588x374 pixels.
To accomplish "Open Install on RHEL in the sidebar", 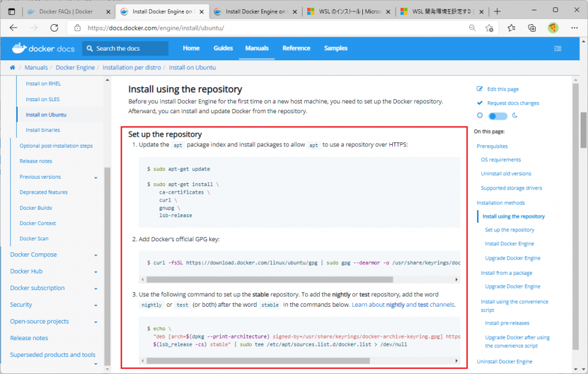I will 43,84.
